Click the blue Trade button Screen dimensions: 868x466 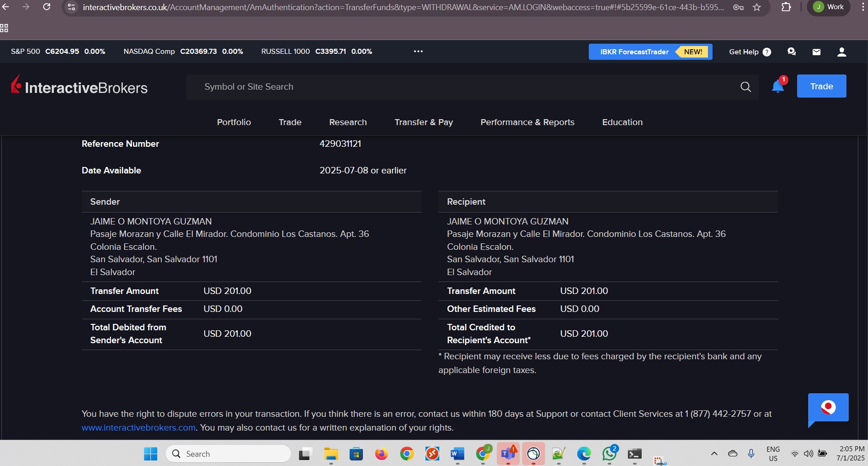[x=821, y=86]
